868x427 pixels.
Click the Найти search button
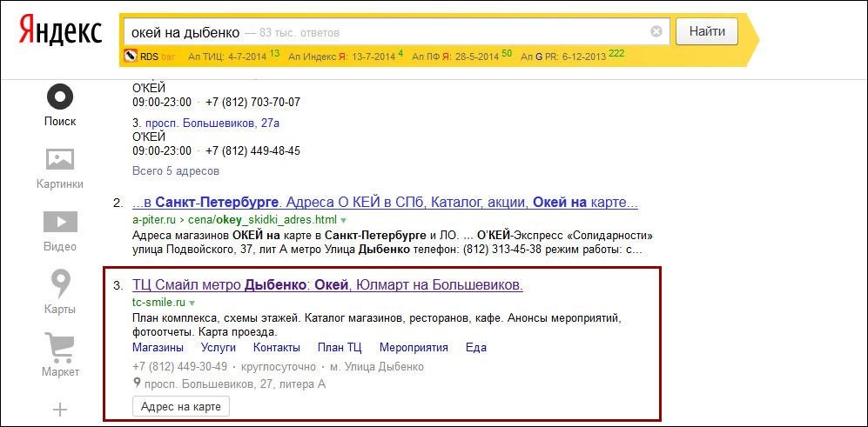click(x=707, y=31)
